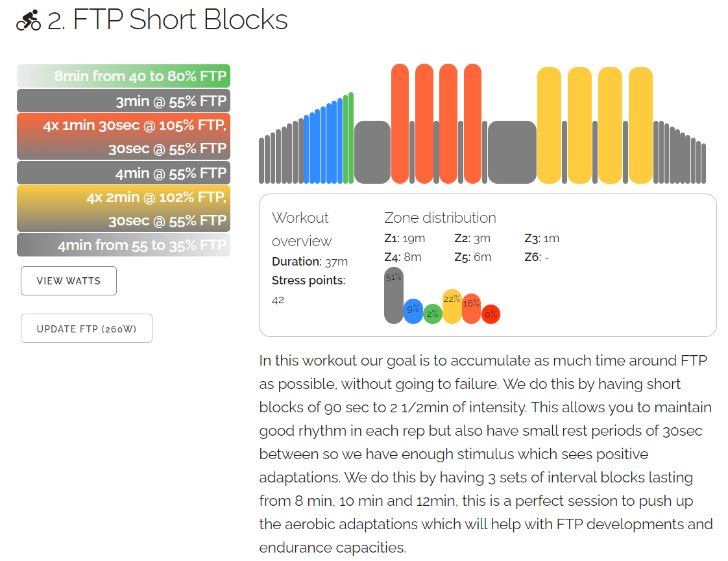Click the green warm-up bar in chart

[x=351, y=138]
